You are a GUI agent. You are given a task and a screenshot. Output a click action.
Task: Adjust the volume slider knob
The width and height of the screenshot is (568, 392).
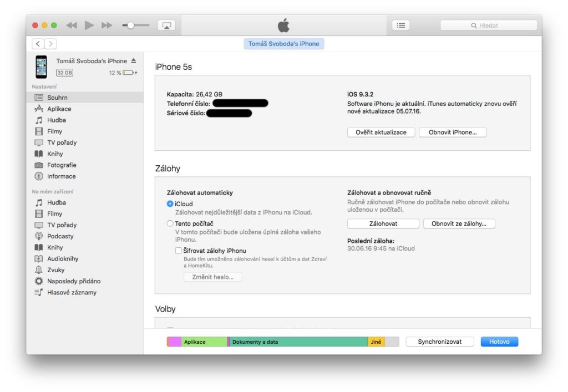(x=131, y=26)
